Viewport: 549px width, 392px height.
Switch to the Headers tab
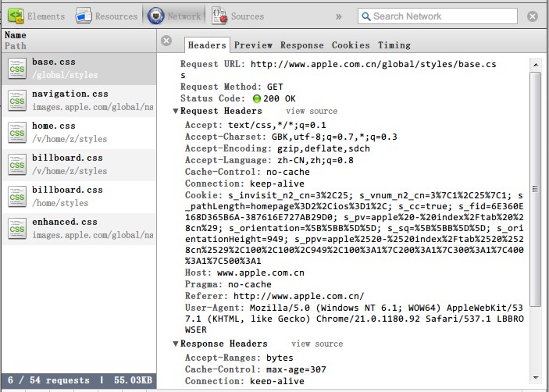(207, 45)
